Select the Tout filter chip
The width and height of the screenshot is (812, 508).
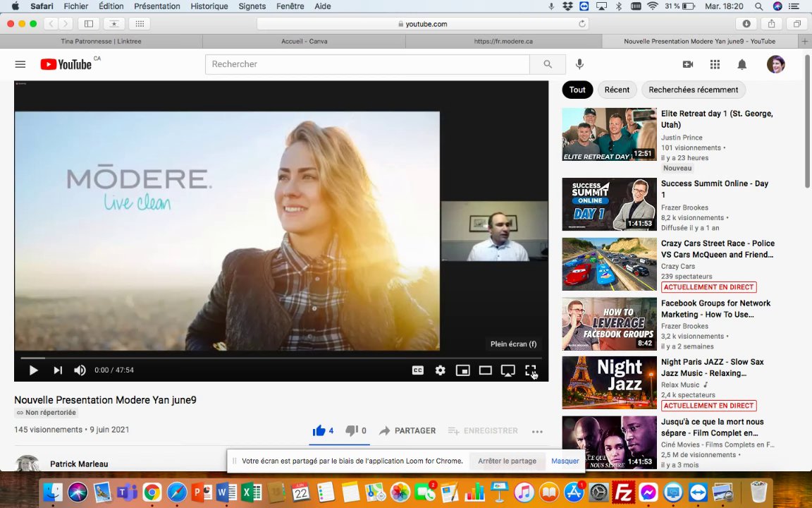(x=577, y=90)
